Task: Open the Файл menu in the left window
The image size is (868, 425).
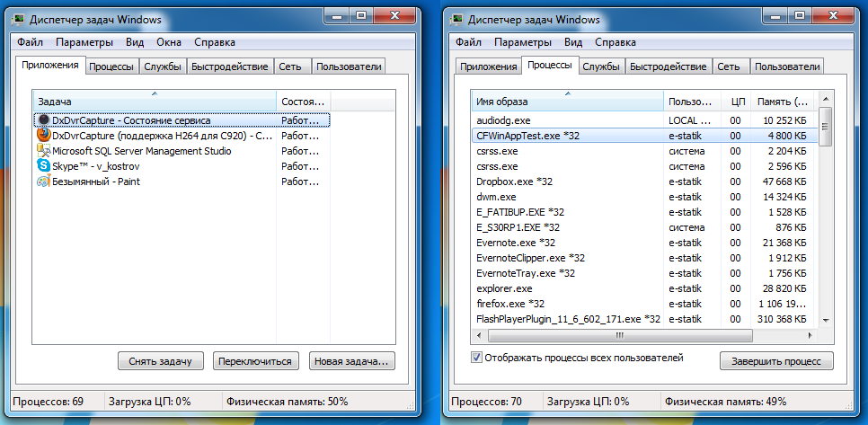Action: [x=31, y=42]
